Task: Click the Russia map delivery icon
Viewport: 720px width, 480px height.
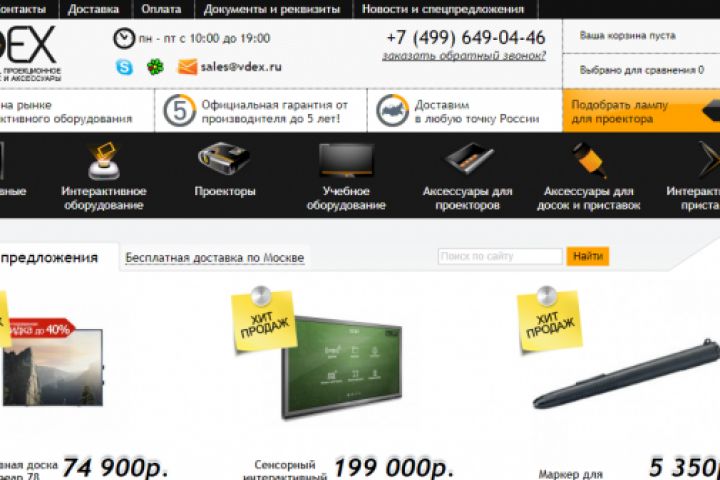Action: [392, 110]
